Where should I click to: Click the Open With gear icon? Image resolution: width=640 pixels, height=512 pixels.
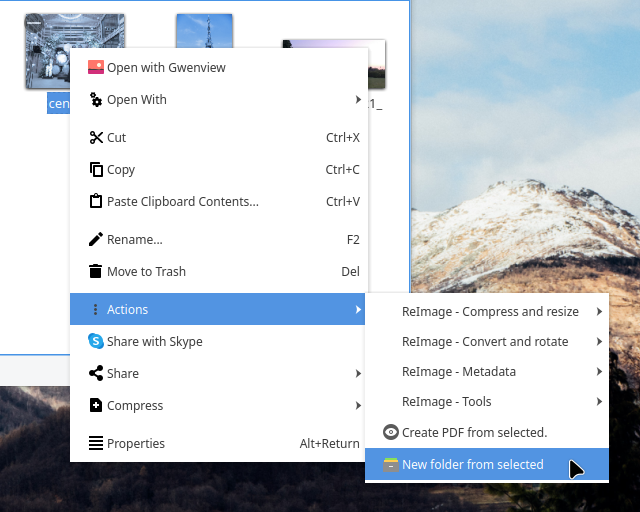pyautogui.click(x=96, y=100)
